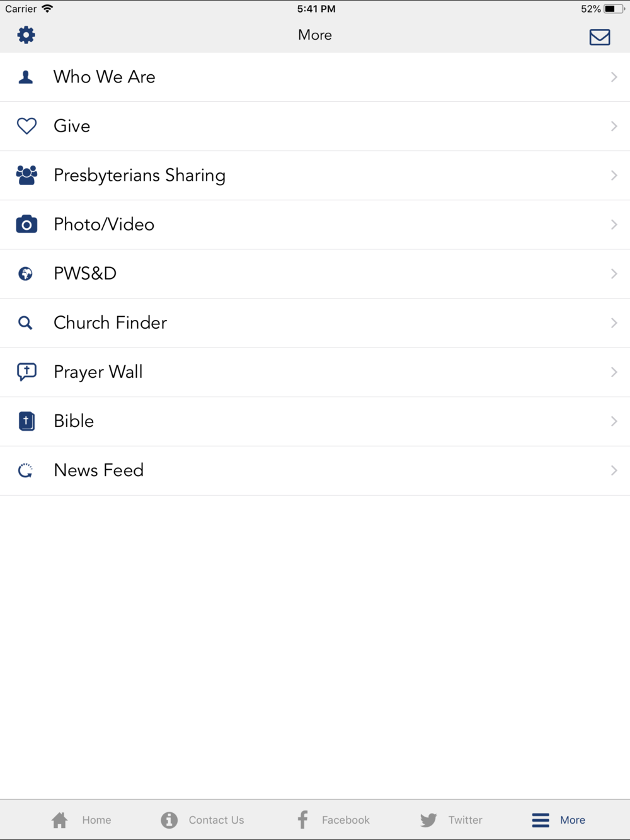Tap the chevron on News Feed row
This screenshot has width=630, height=840.
614,470
